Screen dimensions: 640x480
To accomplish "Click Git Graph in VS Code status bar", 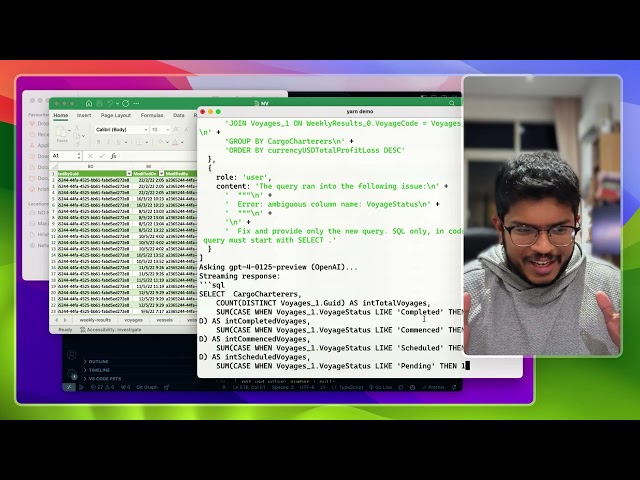I will (147, 387).
